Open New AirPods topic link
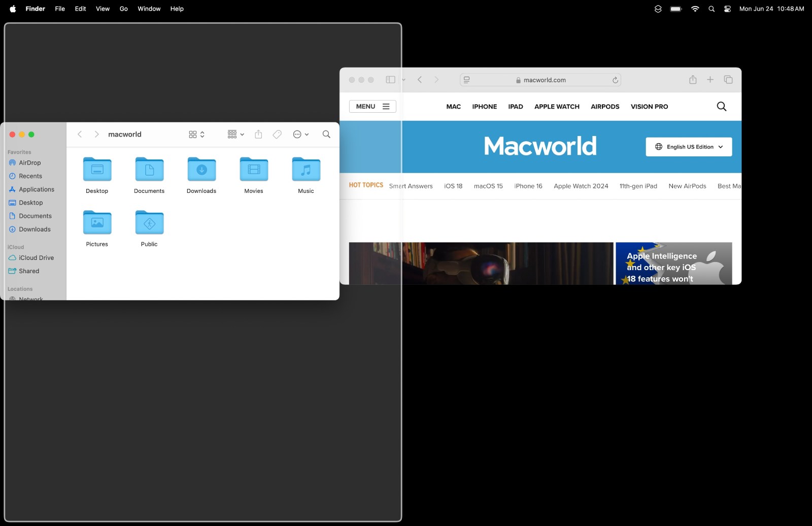This screenshot has height=526, width=812. [x=687, y=186]
